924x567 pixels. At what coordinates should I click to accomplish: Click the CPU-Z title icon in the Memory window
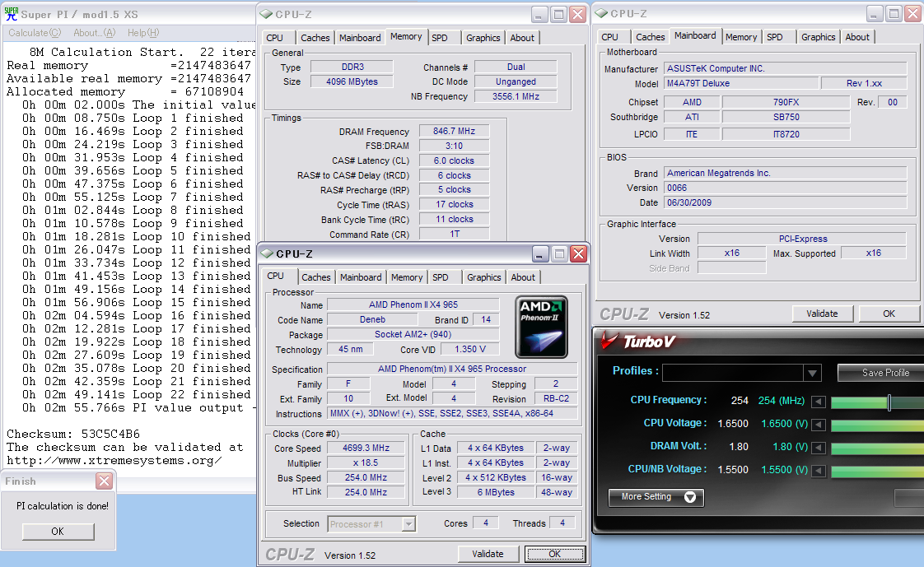click(266, 14)
